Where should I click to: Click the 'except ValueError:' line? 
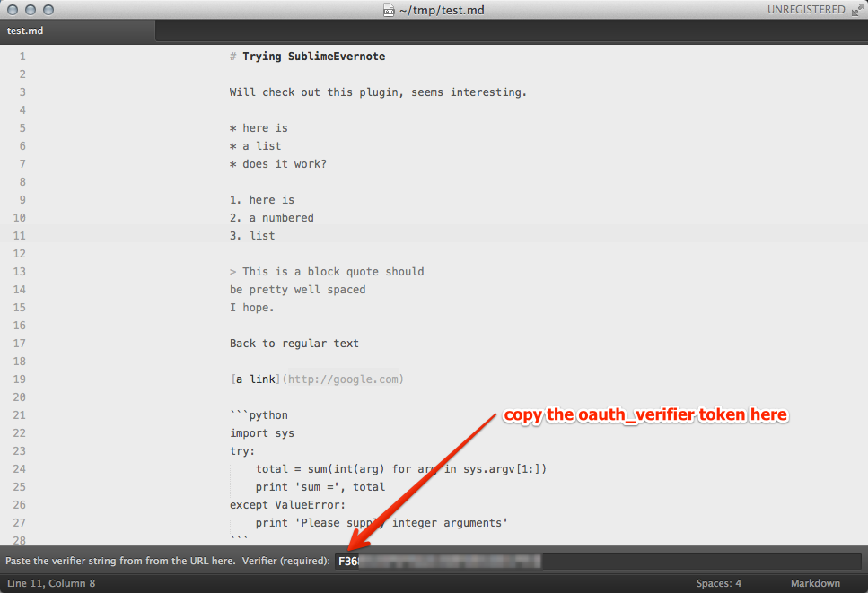[287, 505]
